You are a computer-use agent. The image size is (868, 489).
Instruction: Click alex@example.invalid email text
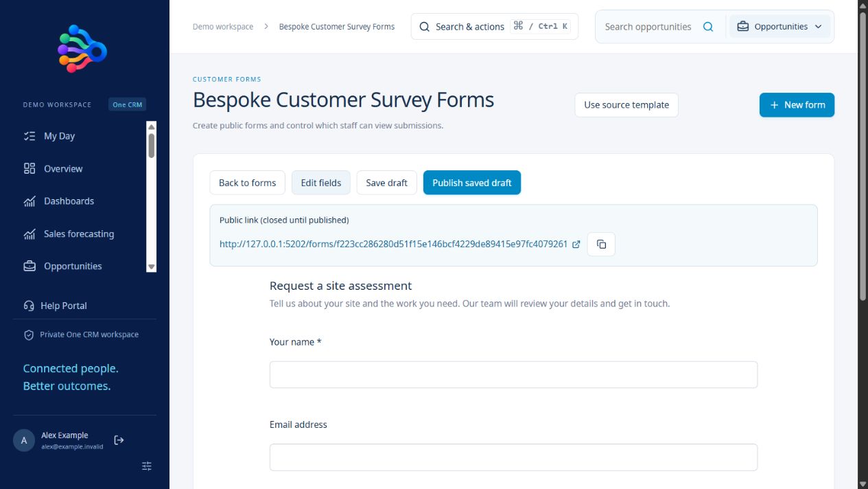pyautogui.click(x=72, y=446)
